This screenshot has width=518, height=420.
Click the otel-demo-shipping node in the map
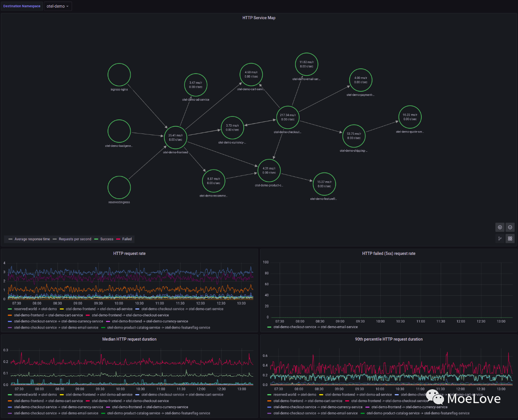click(354, 136)
